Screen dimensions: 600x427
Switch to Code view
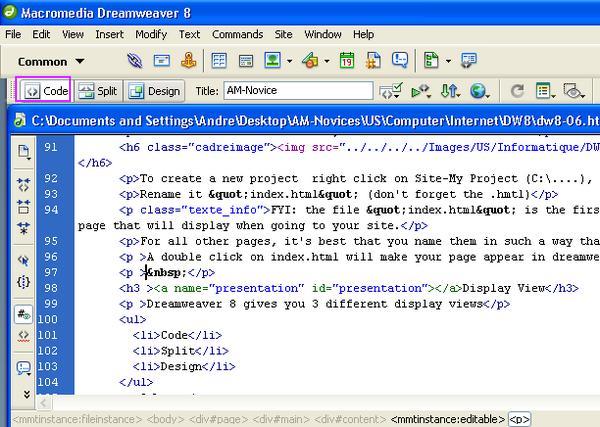tap(45, 91)
